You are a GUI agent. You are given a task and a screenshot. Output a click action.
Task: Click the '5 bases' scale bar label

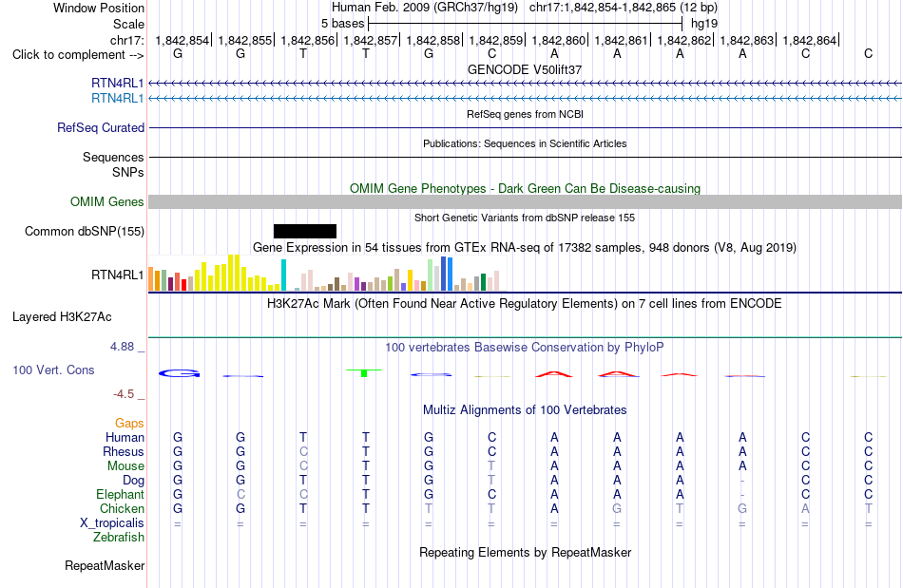(x=342, y=24)
